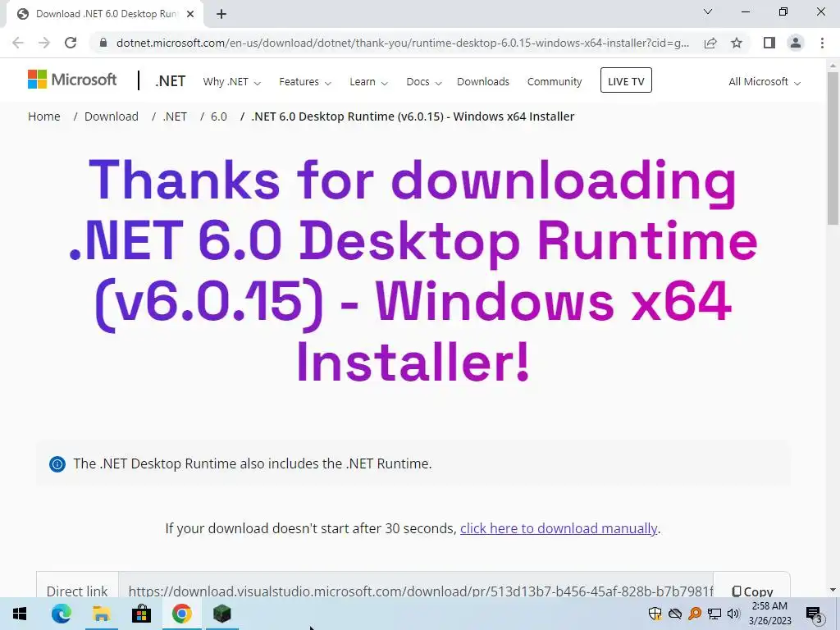Click the Home breadcrumb
This screenshot has width=840, height=630.
coord(44,116)
